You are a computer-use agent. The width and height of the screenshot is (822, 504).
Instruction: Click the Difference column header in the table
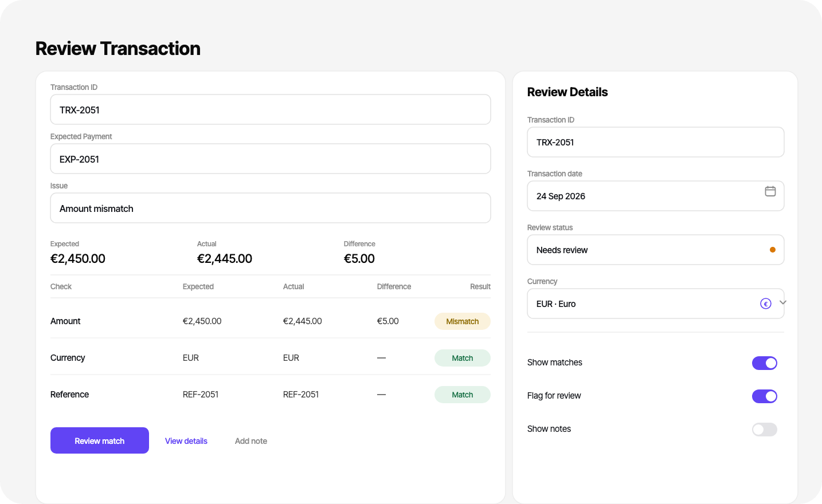[394, 286]
